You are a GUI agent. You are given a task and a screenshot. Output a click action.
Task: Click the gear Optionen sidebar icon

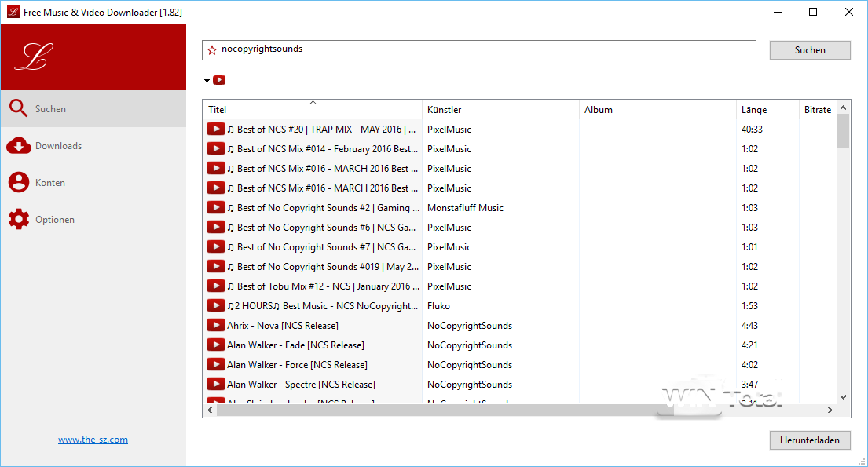pyautogui.click(x=18, y=220)
